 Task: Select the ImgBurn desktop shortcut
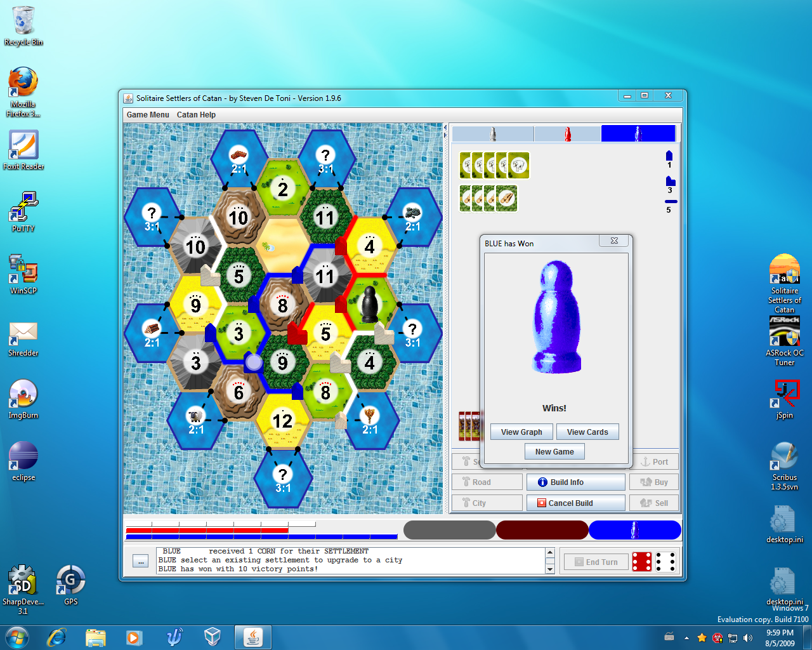coord(23,399)
